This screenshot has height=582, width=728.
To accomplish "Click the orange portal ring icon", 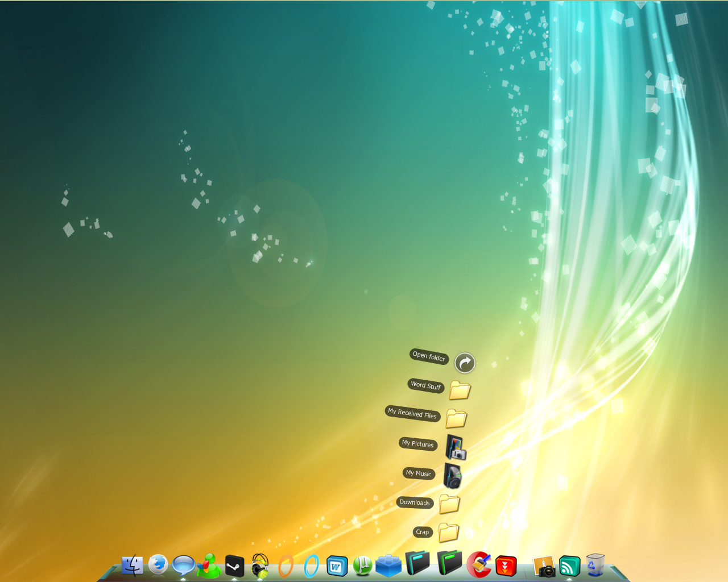I will pos(286,566).
